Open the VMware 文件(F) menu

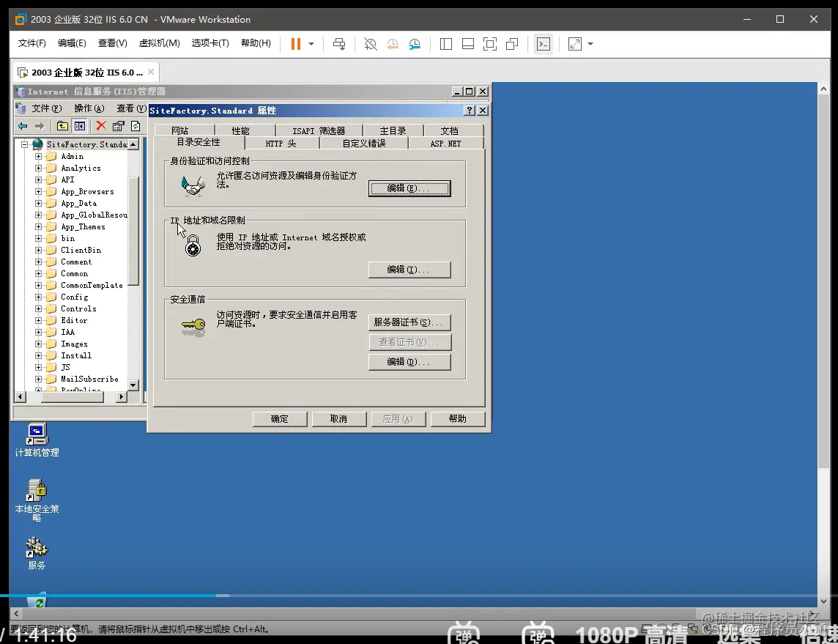click(x=31, y=43)
